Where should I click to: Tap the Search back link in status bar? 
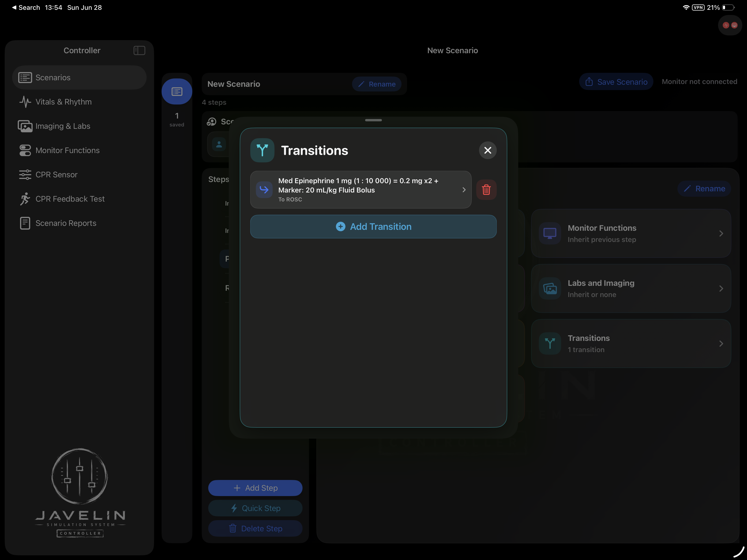(26, 7)
